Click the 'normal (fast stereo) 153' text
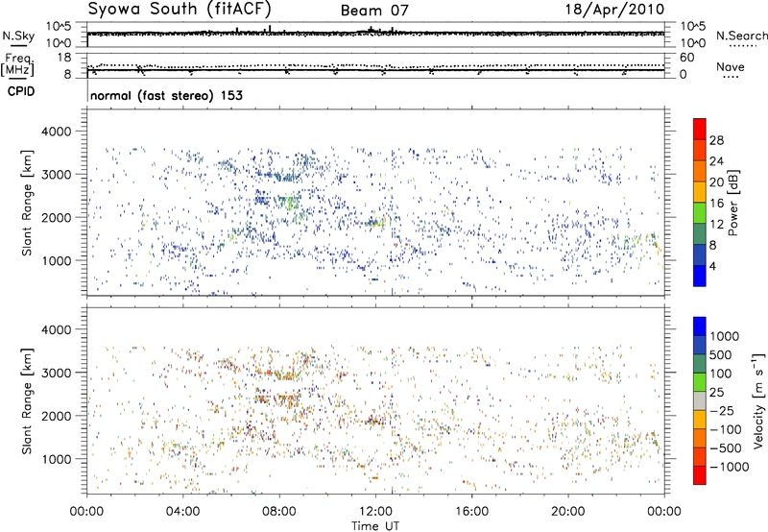The width and height of the screenshot is (768, 532). (166, 95)
